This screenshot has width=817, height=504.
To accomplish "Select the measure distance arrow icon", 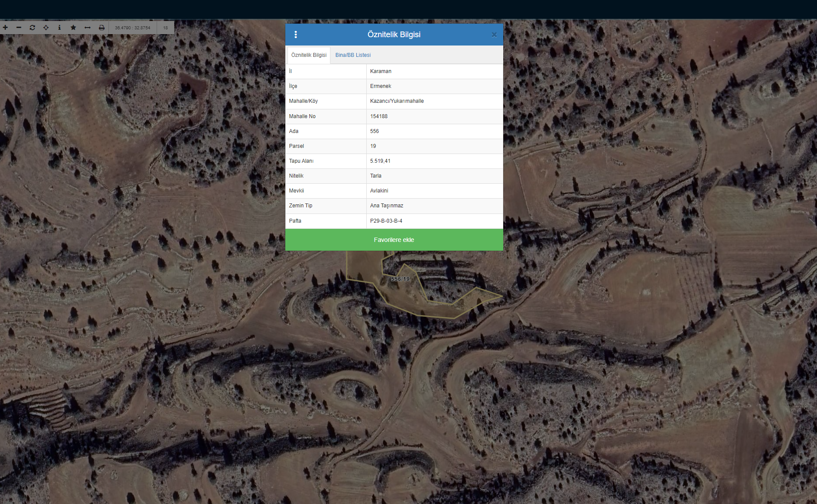I will 88,28.
